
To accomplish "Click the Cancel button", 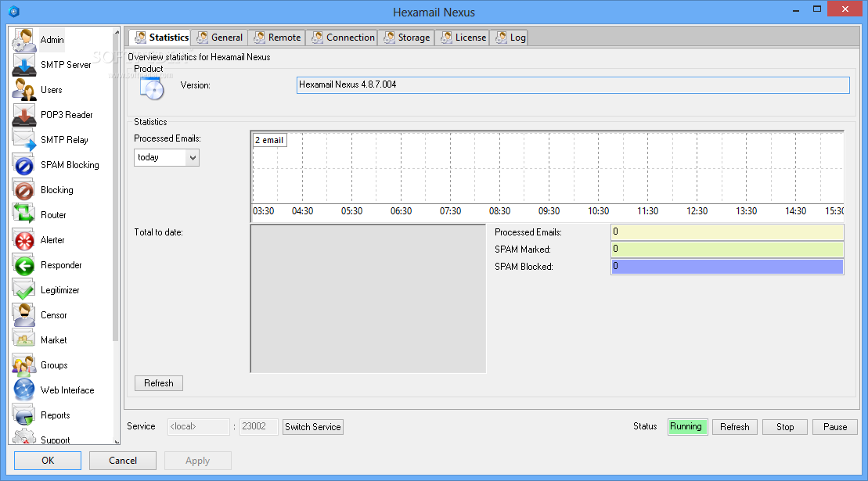I will point(123,461).
